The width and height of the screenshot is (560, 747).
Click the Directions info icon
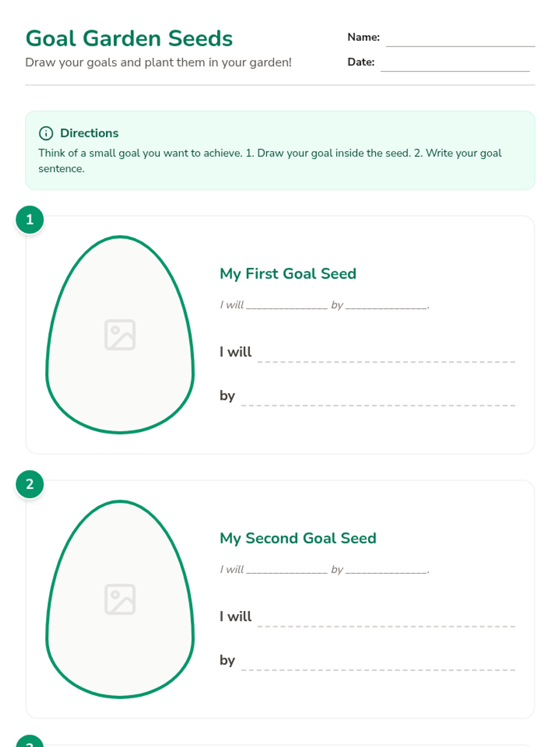(46, 133)
